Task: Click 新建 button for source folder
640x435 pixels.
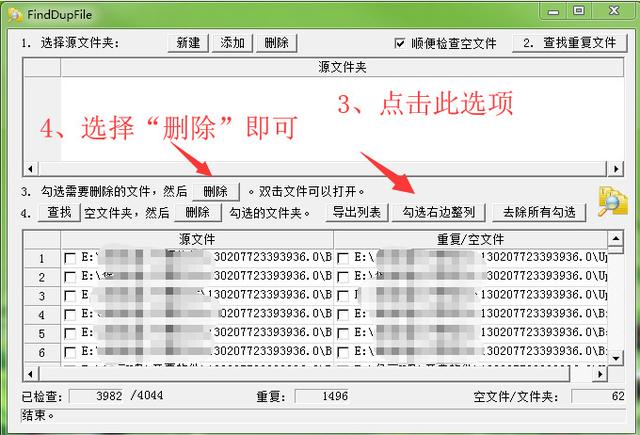Action: (x=188, y=43)
